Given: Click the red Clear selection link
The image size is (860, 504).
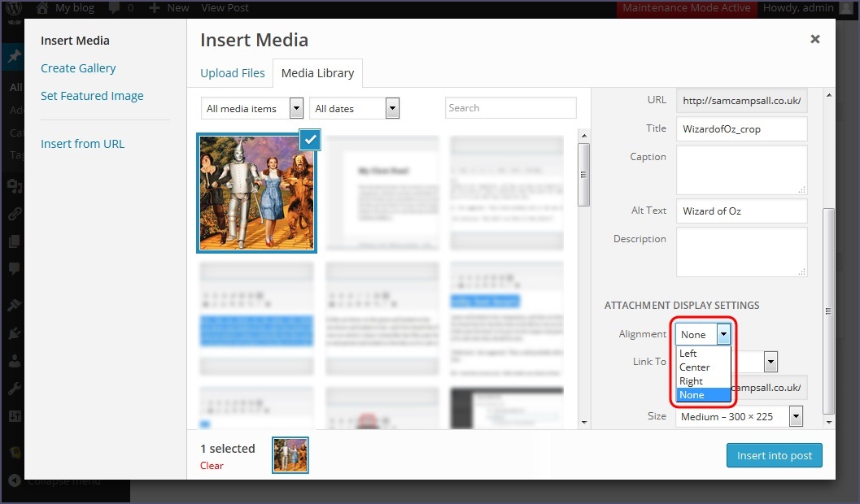Looking at the screenshot, I should (212, 466).
